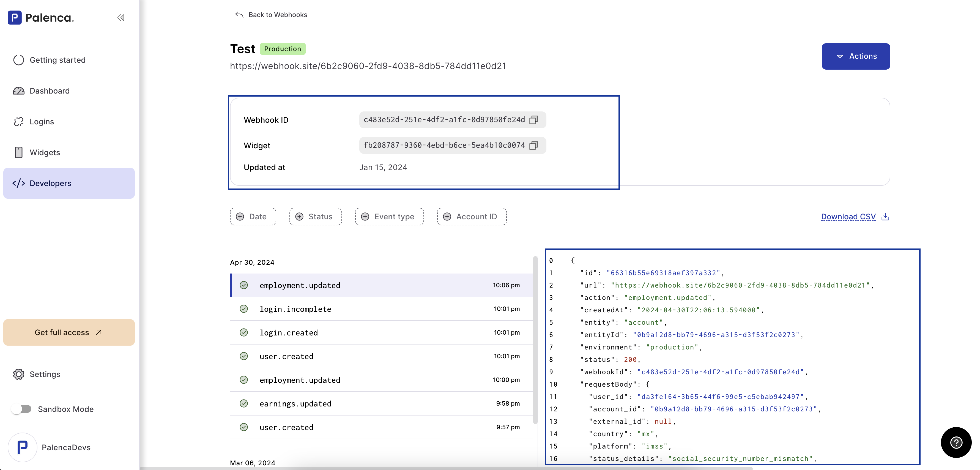This screenshot has height=470, width=980.
Task: Click the download icon beside Download CSV
Action: pos(885,217)
